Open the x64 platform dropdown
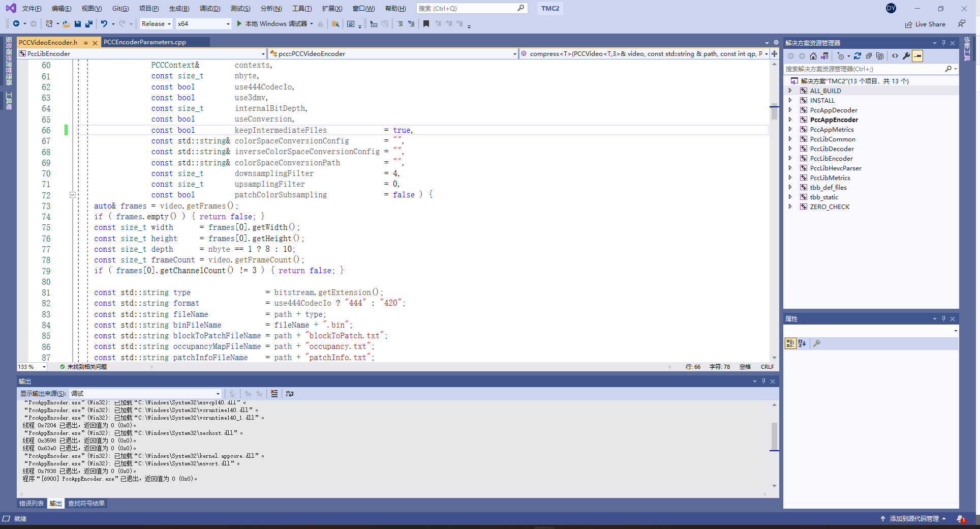 [203, 24]
